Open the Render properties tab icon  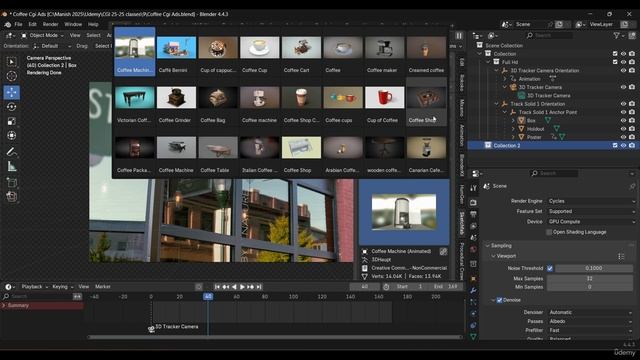click(x=473, y=202)
